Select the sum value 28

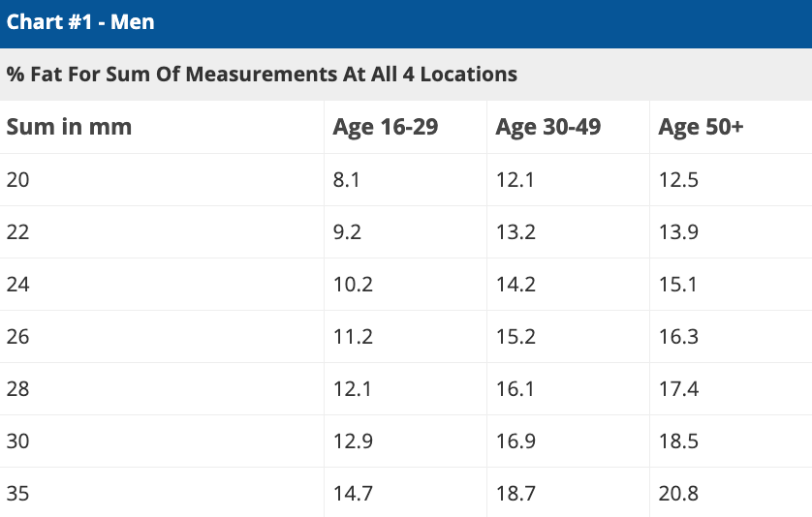[x=17, y=389]
